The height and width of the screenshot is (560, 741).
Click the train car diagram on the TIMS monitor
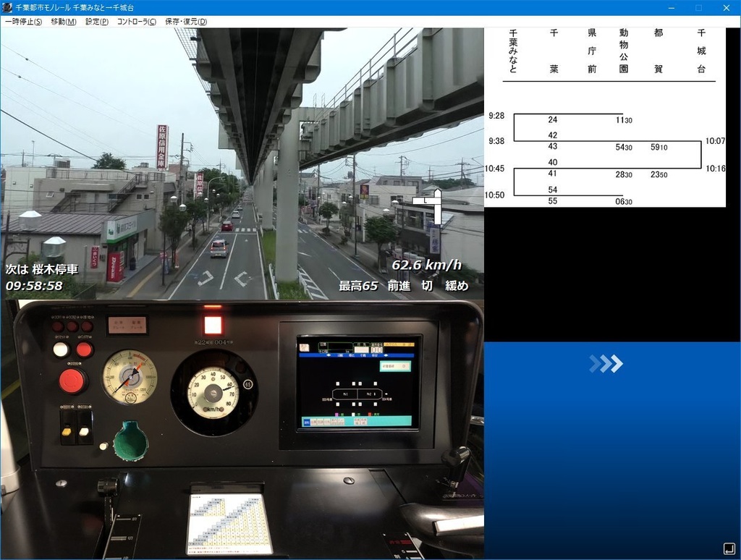point(357,394)
